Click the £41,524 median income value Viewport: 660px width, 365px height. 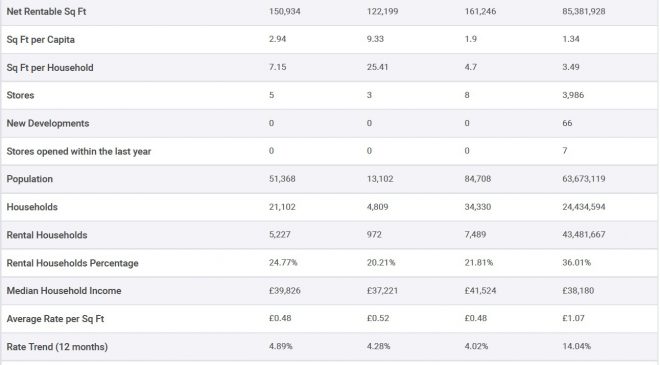480,290
